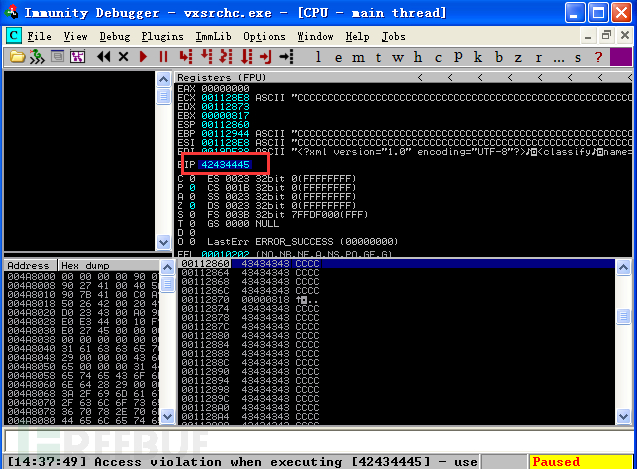This screenshot has height=469, width=637.
Task: Click the red question mark help icon
Action: pos(598,57)
